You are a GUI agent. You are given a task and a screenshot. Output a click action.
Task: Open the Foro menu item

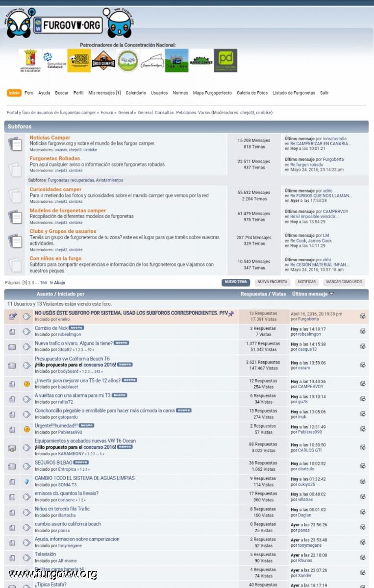click(29, 93)
